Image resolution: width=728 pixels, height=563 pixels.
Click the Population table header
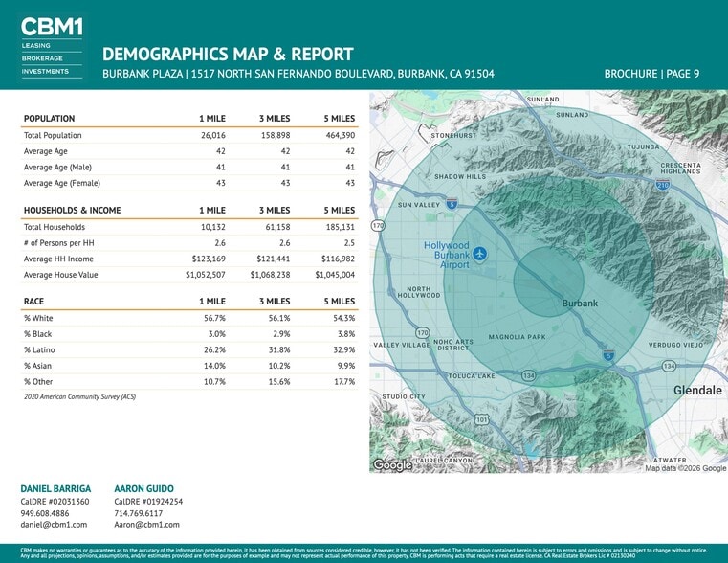click(49, 119)
